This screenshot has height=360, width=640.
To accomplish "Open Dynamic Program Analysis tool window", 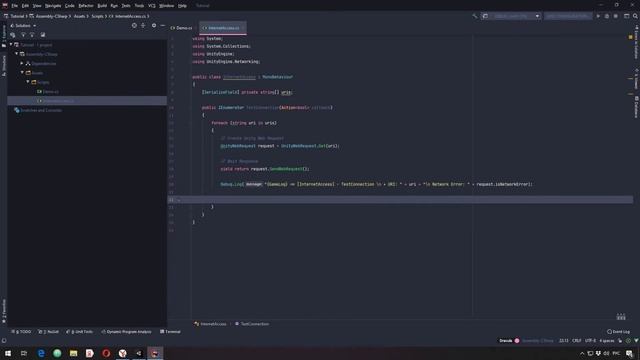I will pos(126,331).
